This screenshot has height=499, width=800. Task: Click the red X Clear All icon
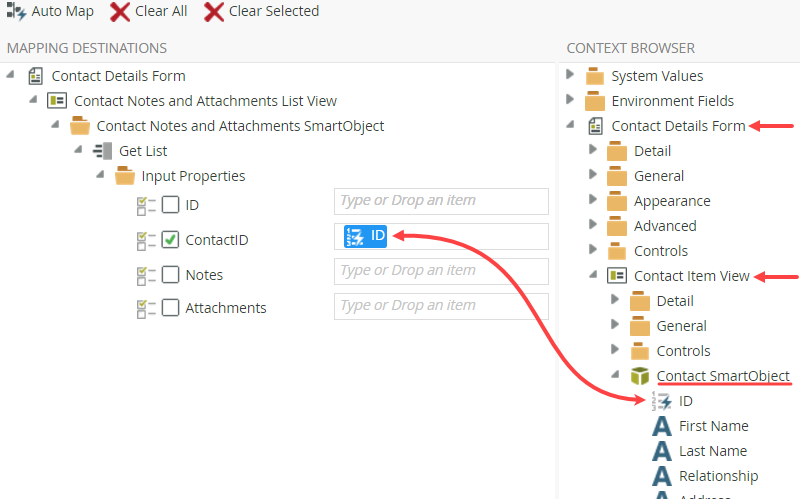(120, 12)
